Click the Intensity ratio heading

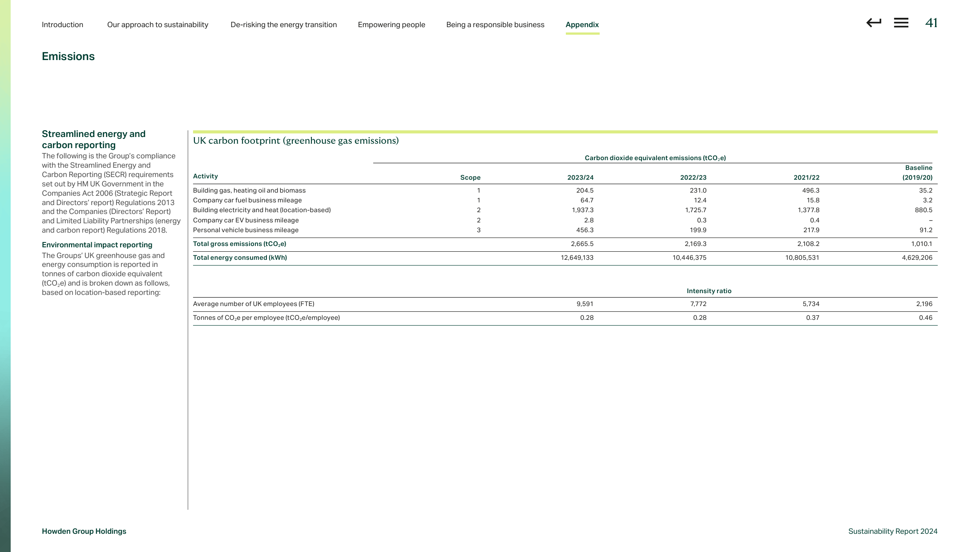tap(709, 291)
